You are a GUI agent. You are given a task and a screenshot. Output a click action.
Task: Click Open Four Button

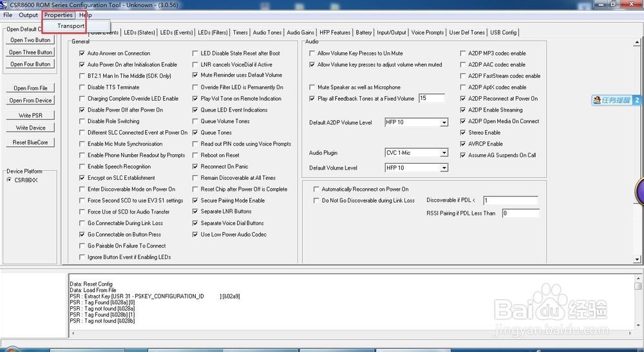point(30,64)
